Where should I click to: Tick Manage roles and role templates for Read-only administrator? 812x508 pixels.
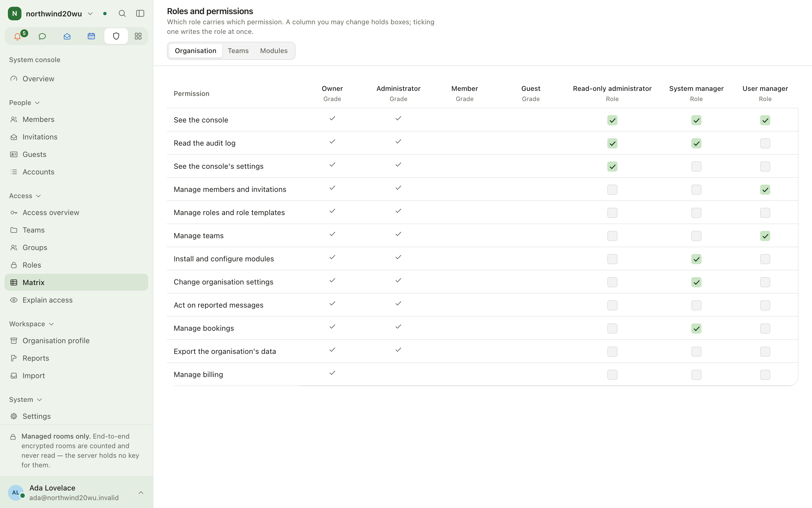point(612,213)
